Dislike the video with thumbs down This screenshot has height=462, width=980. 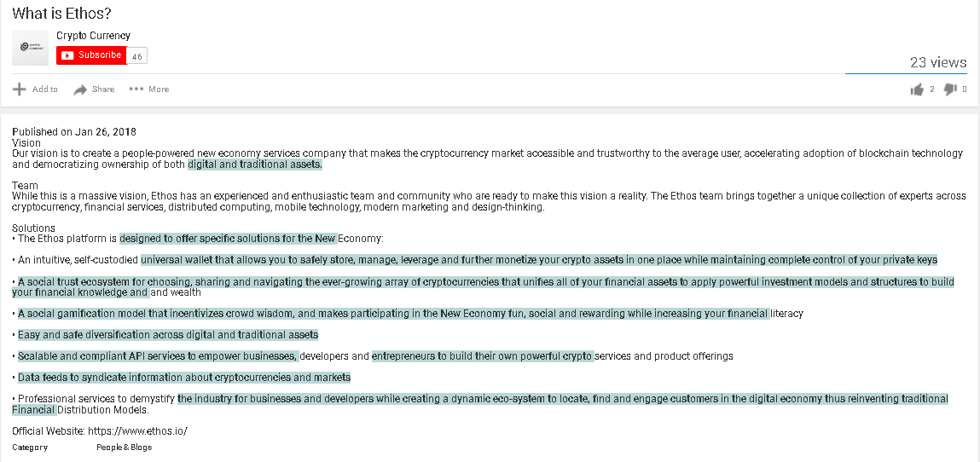[x=950, y=90]
